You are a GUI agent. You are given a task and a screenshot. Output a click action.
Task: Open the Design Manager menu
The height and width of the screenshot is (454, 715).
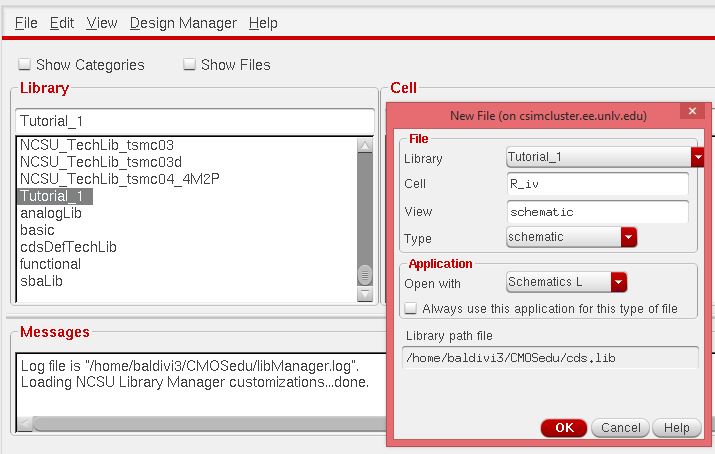[x=183, y=22]
